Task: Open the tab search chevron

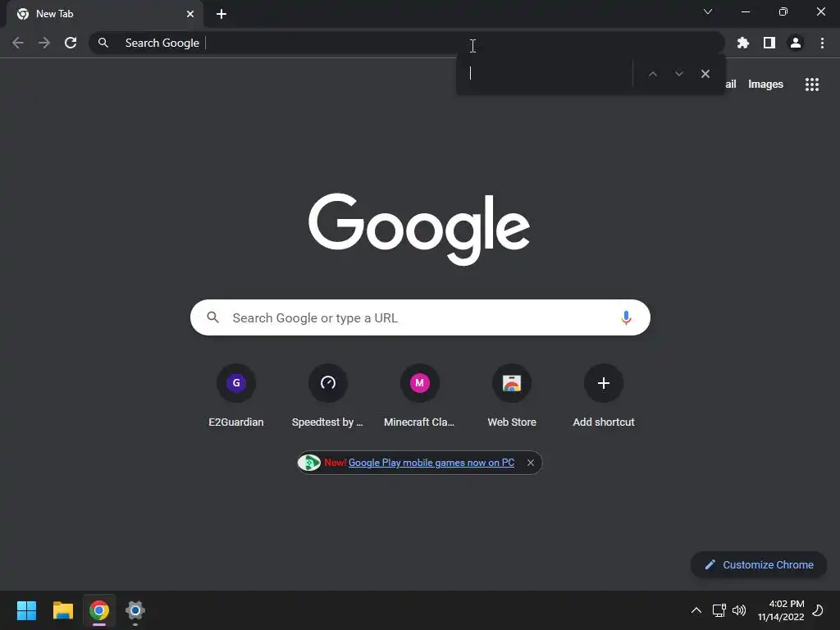Action: click(x=708, y=11)
